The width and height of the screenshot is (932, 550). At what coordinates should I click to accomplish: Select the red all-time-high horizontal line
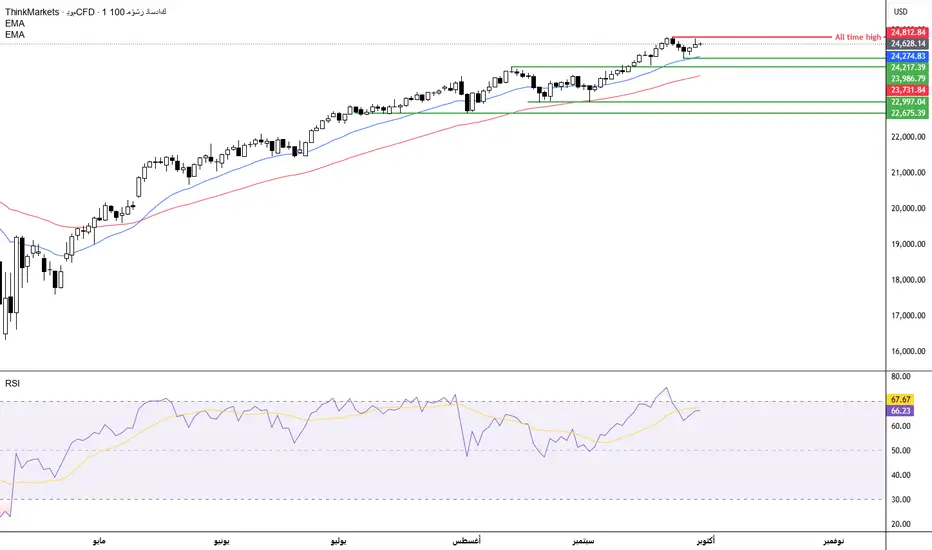click(752, 37)
